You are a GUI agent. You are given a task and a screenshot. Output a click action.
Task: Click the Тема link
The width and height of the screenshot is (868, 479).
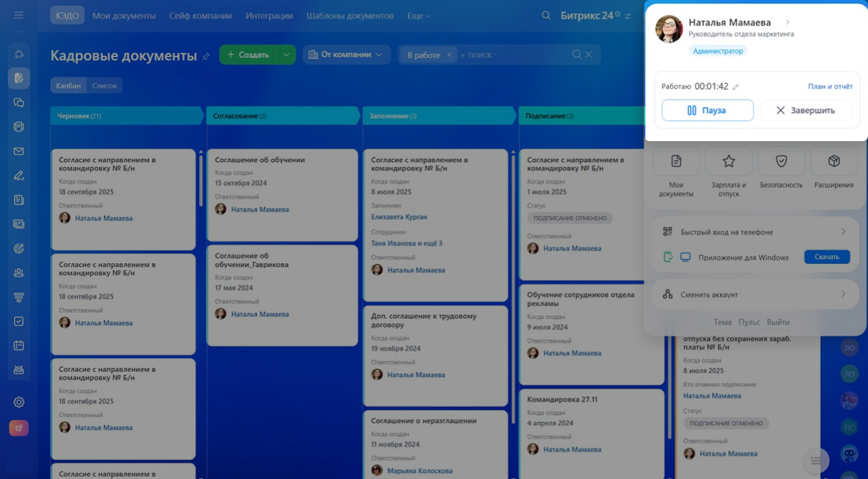(722, 322)
